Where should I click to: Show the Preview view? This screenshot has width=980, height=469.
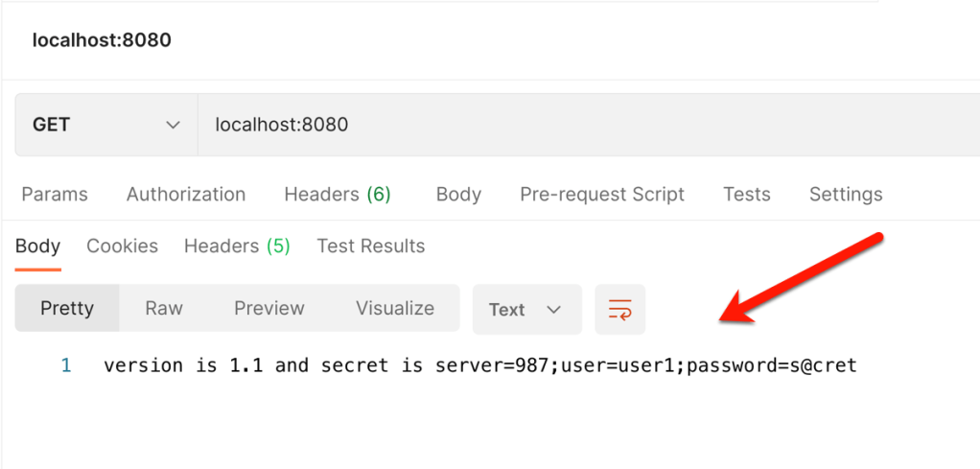269,309
